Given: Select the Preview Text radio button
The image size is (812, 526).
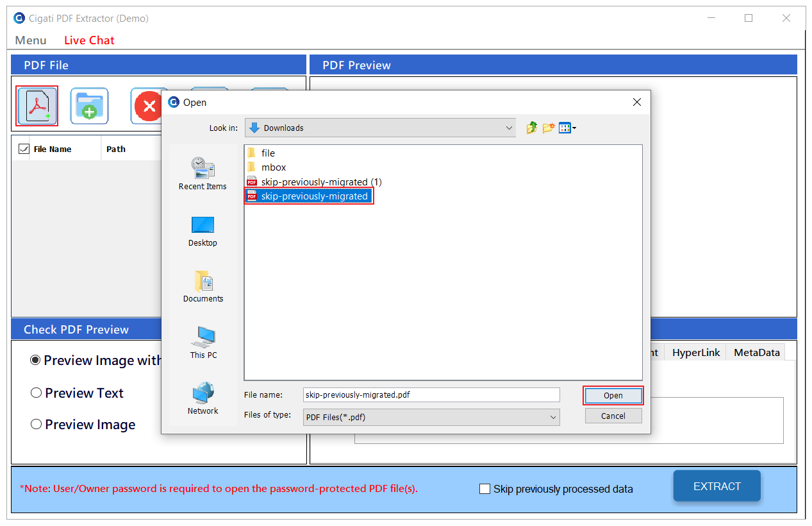Looking at the screenshot, I should pos(37,393).
